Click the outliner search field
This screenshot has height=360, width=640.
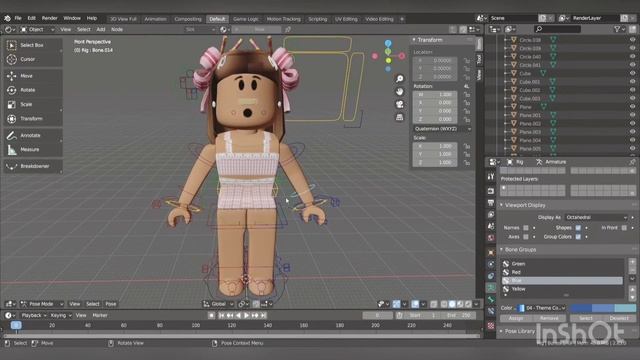[x=558, y=29]
